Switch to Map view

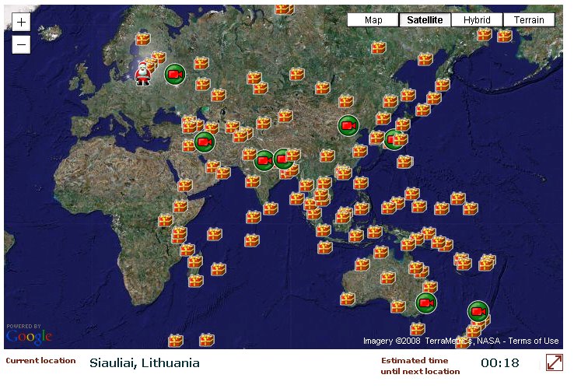tap(373, 19)
